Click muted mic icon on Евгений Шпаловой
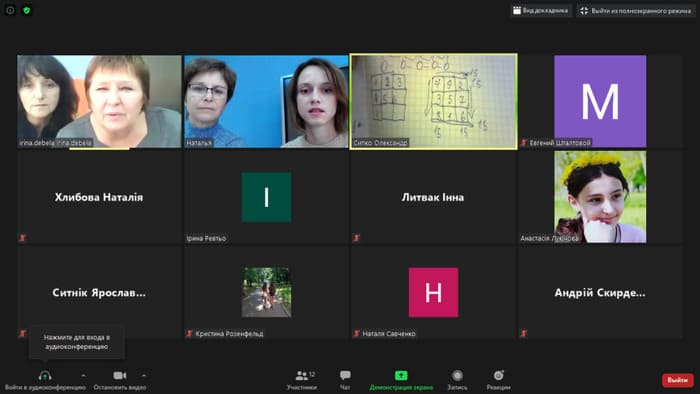Viewport: 700px width, 394px height. tap(524, 143)
